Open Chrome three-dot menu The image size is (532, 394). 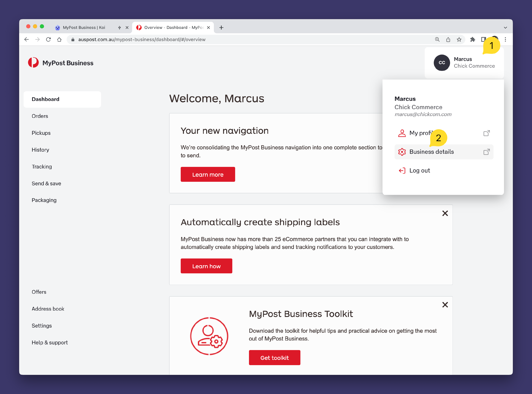coord(505,40)
